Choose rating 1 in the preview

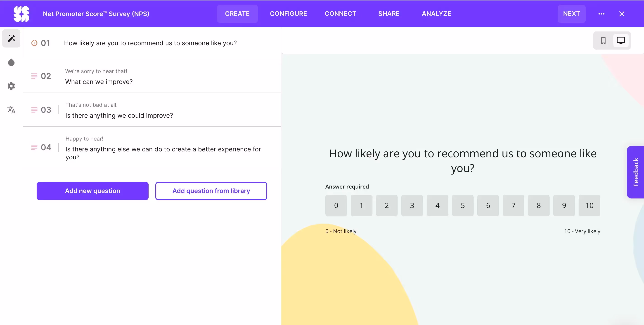tap(361, 206)
